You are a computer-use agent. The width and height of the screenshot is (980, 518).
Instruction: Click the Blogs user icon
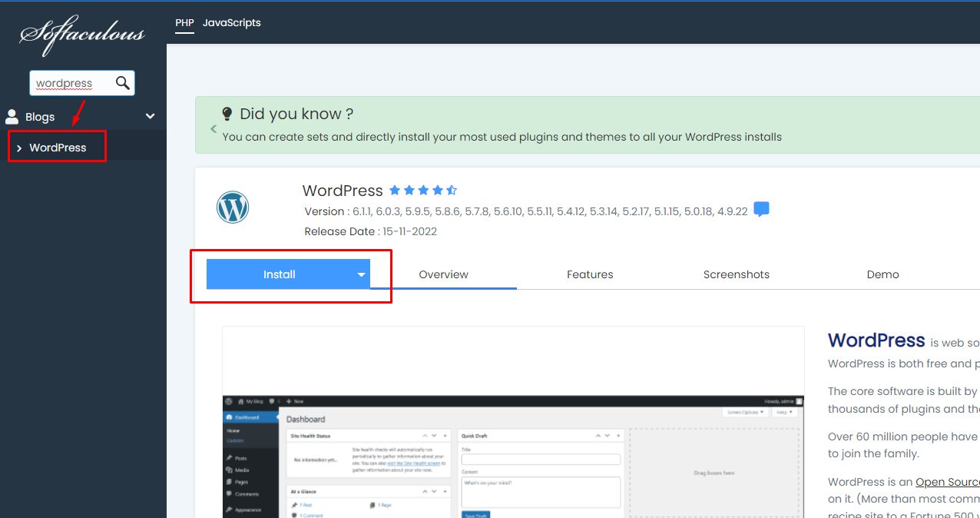(x=12, y=117)
